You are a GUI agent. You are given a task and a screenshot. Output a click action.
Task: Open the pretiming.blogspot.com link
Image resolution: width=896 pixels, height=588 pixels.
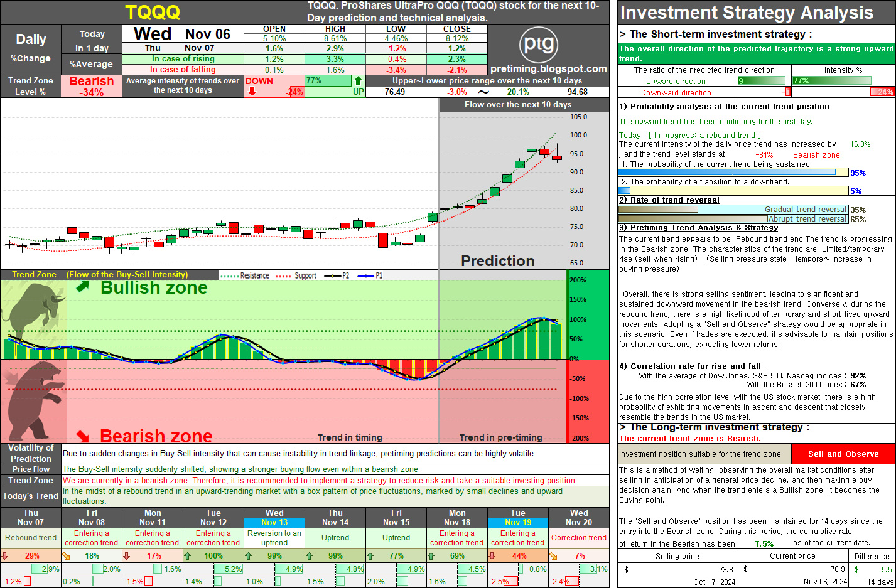click(x=549, y=69)
